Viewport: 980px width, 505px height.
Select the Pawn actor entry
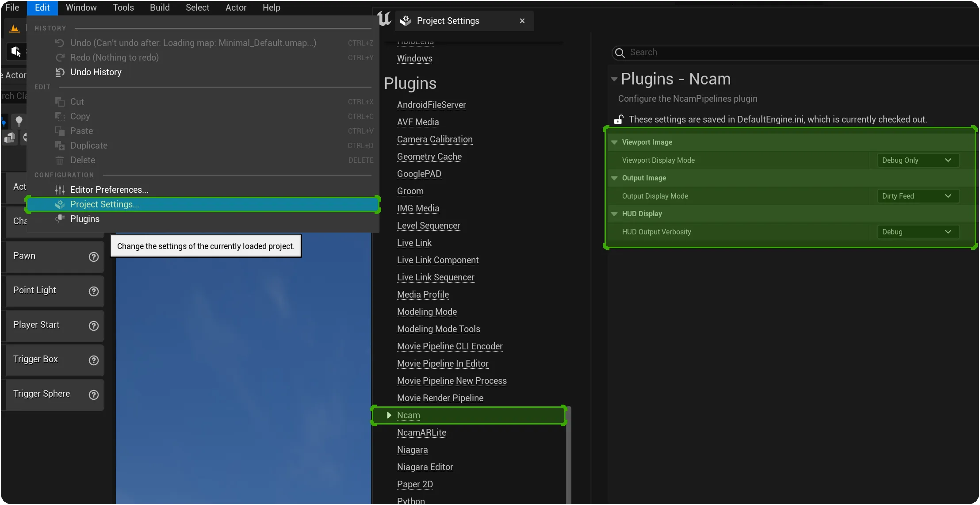click(x=55, y=256)
